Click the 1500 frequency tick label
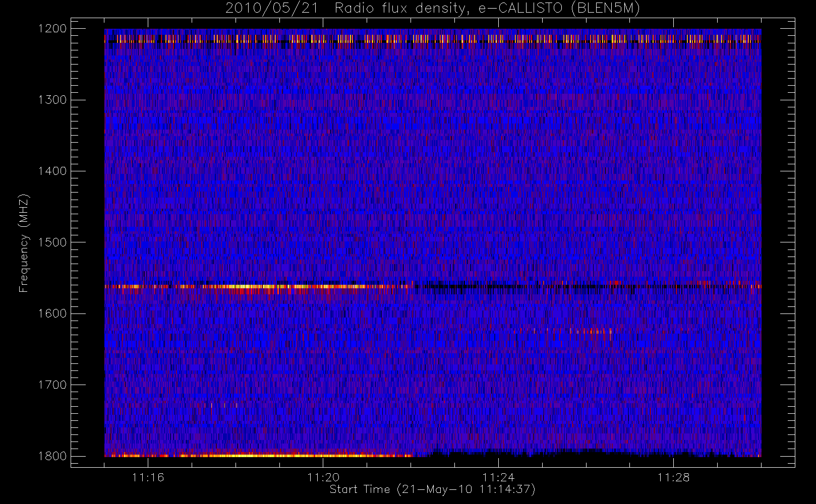 [52, 242]
